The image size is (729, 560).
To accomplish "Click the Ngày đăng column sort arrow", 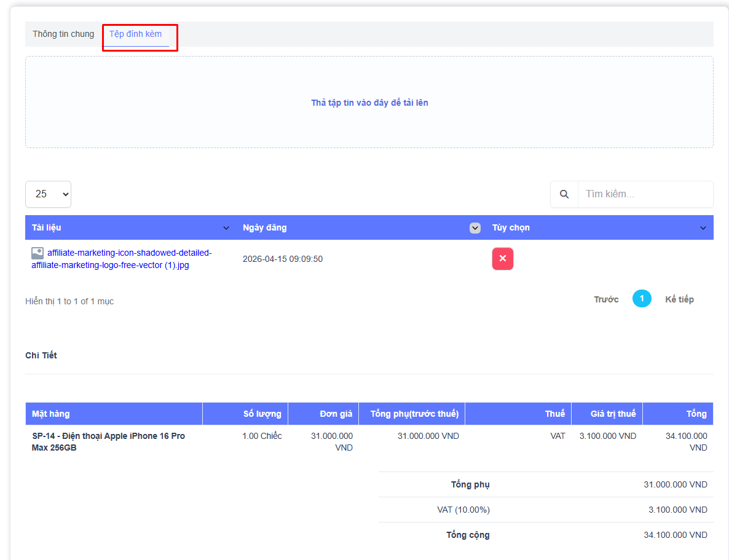I will click(475, 228).
